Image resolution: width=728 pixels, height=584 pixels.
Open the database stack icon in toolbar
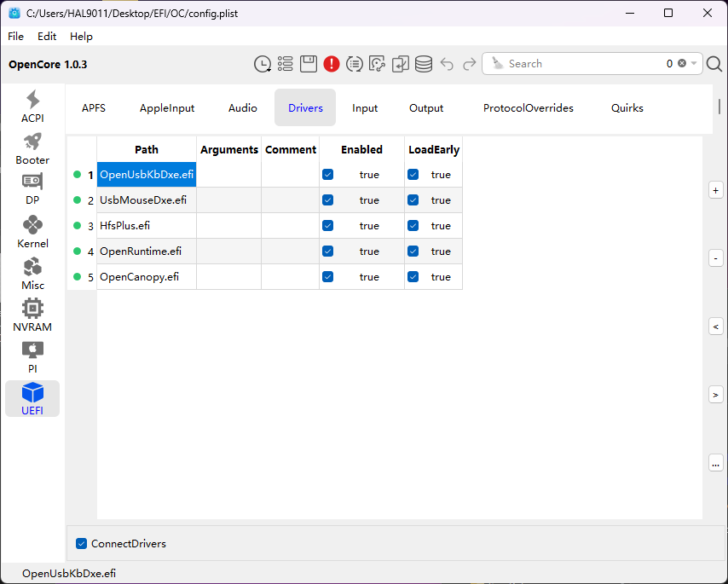424,64
